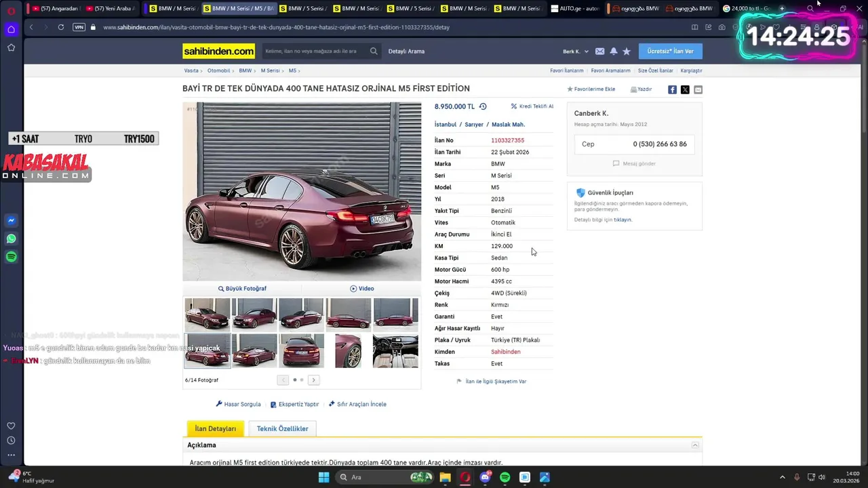Image resolution: width=868 pixels, height=488 pixels.
Task: Open WhatsApp in the Opera sidebar
Action: [11, 239]
